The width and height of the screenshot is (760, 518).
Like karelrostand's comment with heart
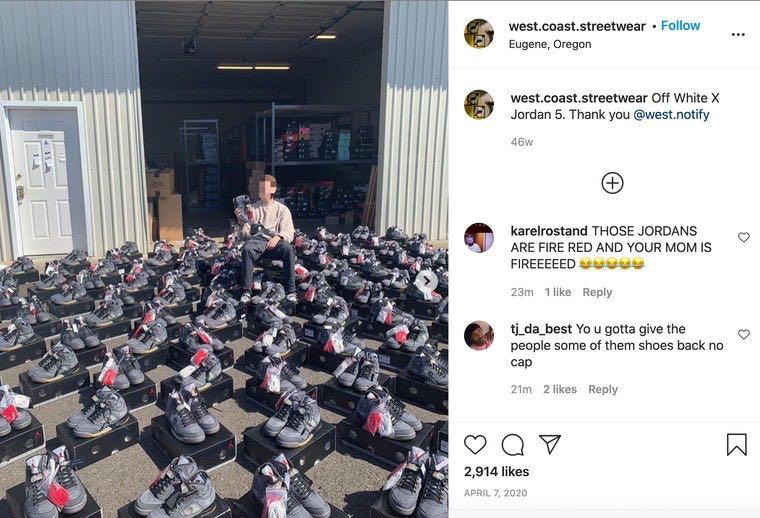(744, 237)
